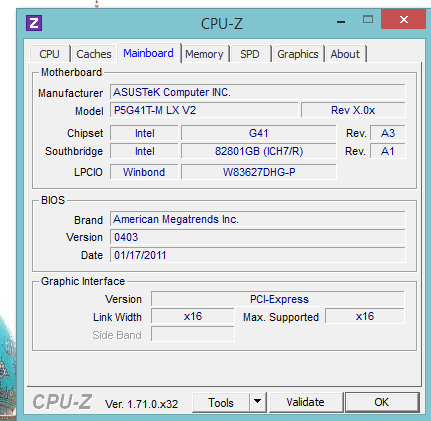Switch to the Memory tab
The image size is (431, 421).
[204, 54]
